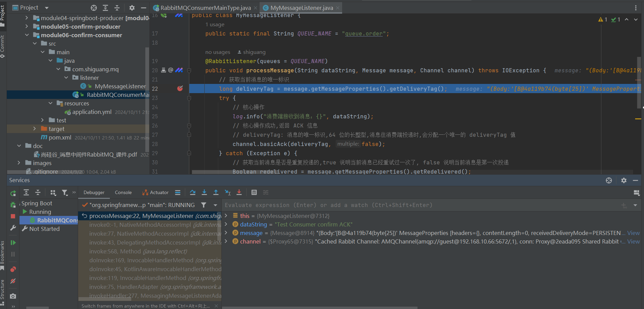
Task: Open the Group By icon in Services toolbar
Action: pos(53,193)
